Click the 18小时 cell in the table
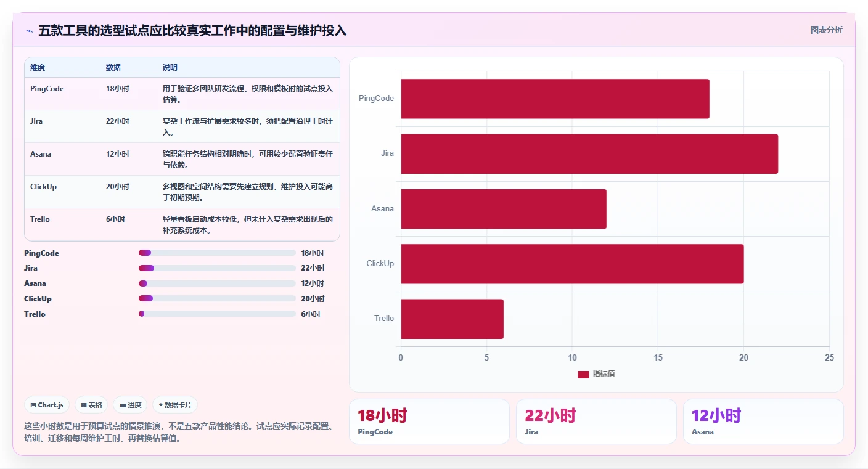 117,89
